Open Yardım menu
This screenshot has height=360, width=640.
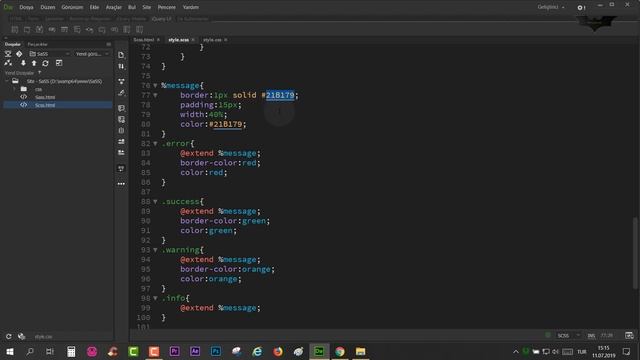tap(191, 7)
